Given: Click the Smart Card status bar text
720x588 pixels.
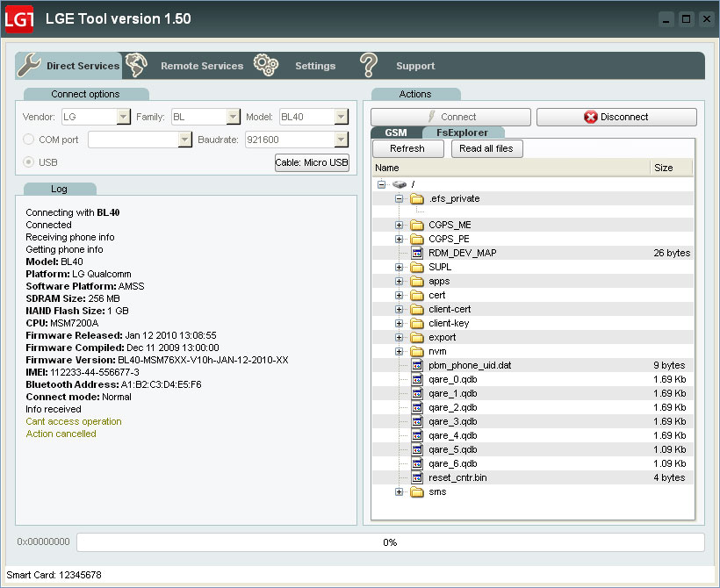Looking at the screenshot, I should coord(54,575).
